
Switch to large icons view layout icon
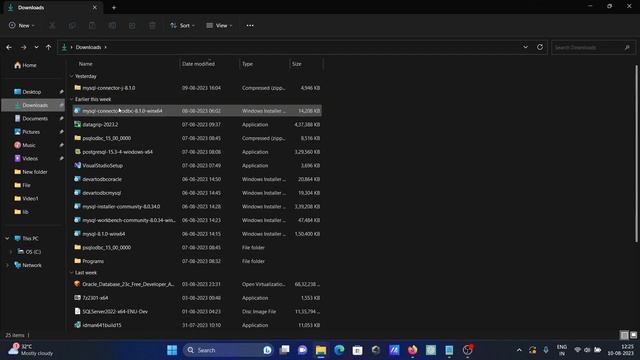633,335
